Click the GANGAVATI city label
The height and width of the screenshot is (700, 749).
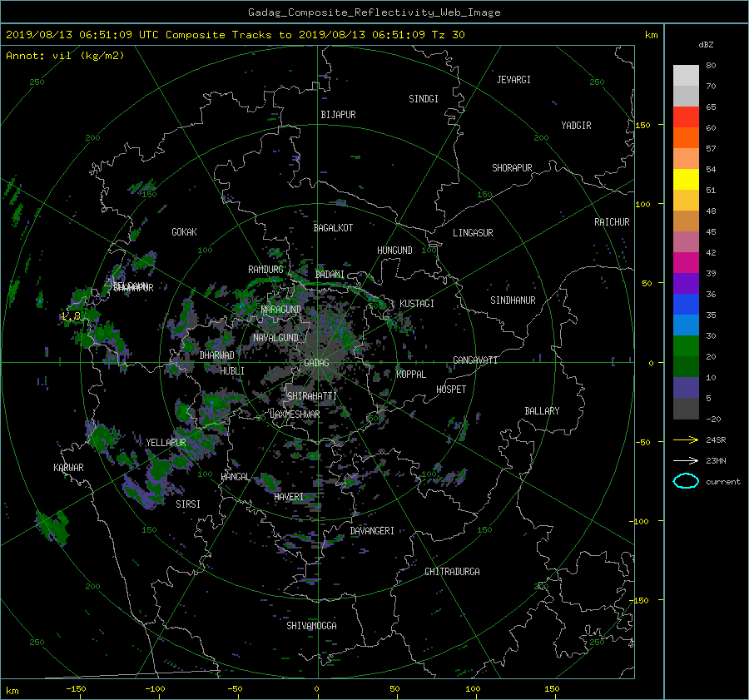475,360
